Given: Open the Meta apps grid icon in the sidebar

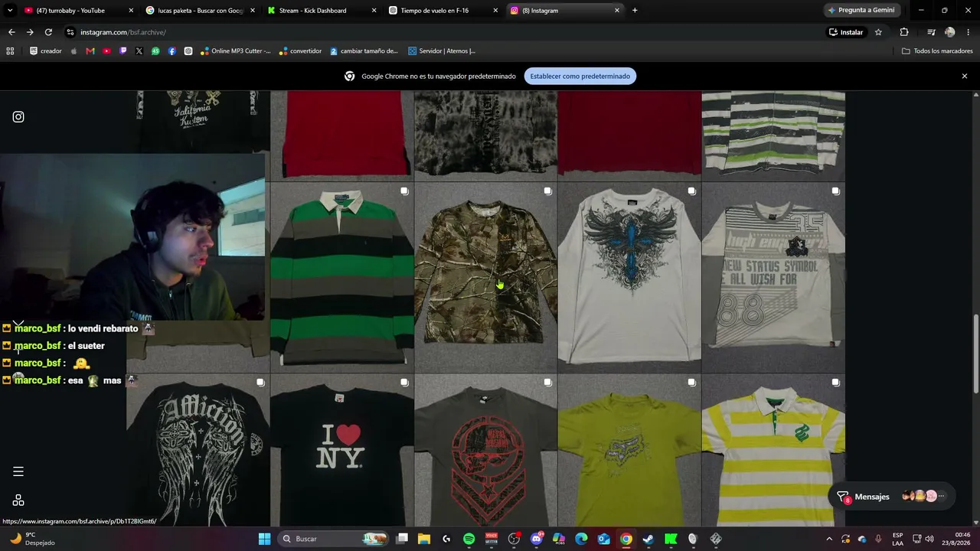Looking at the screenshot, I should click(x=18, y=500).
